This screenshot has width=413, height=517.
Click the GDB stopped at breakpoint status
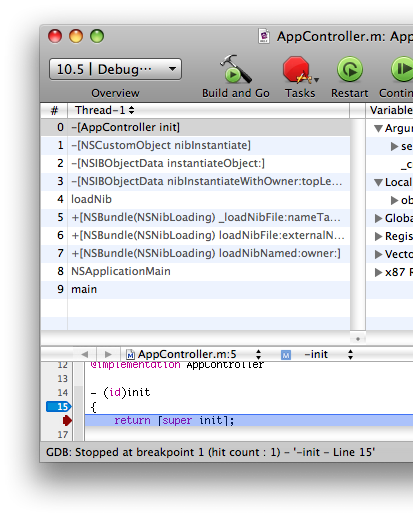click(210, 452)
